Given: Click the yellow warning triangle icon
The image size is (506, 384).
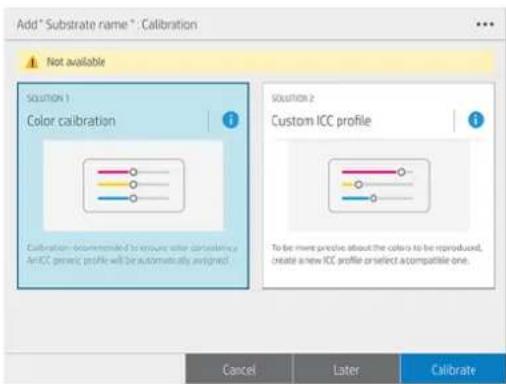Looking at the screenshot, I should click(x=32, y=62).
